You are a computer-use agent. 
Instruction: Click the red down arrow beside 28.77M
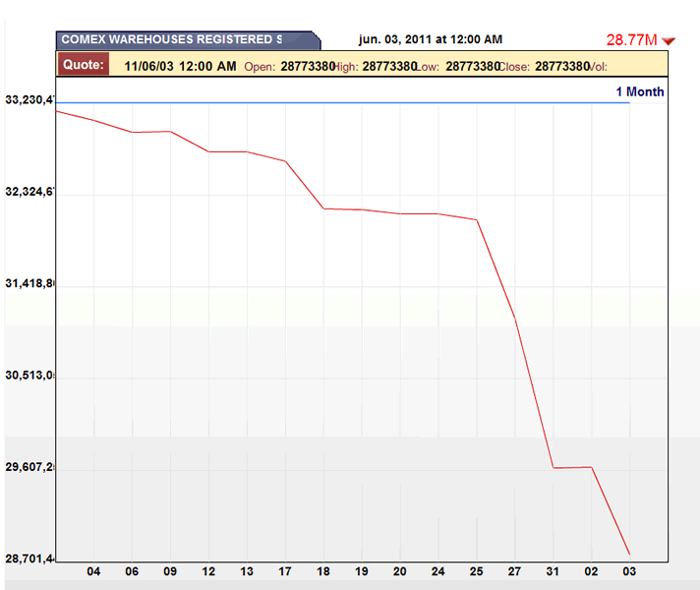(669, 40)
